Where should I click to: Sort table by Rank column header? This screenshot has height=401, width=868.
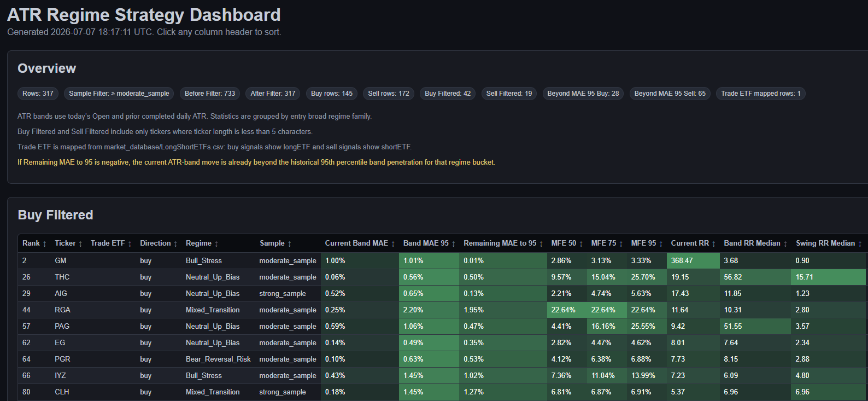tap(34, 243)
